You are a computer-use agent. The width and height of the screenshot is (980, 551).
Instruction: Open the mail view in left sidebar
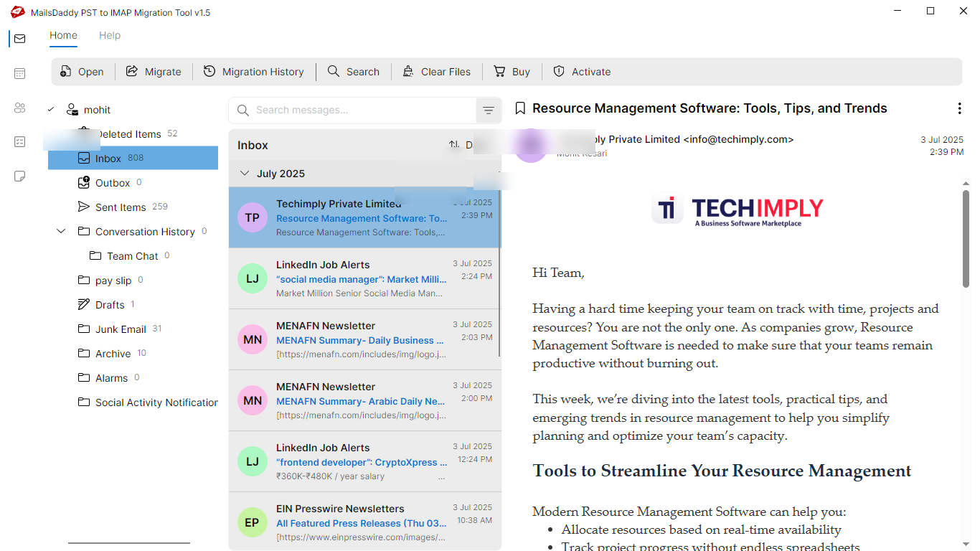[x=19, y=39]
